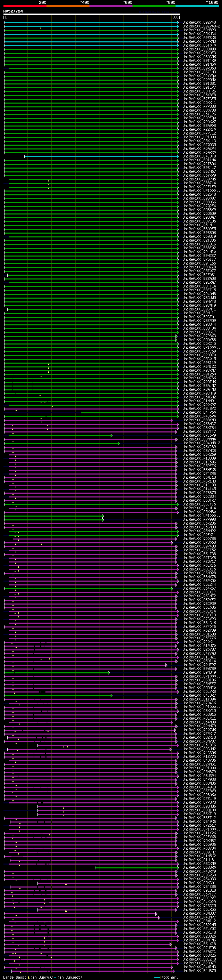The height and width of the screenshot is (980, 222).
Task: Open hit UniRef100_C4JBT8
Action: 199,156
